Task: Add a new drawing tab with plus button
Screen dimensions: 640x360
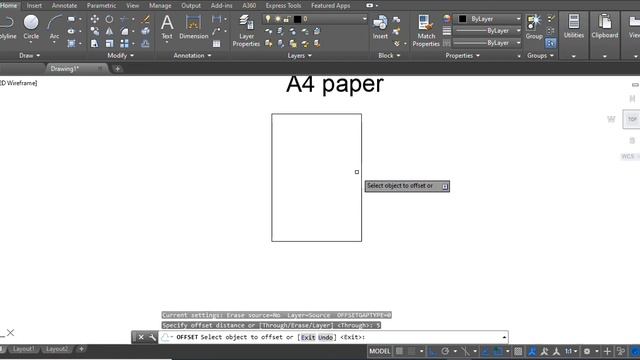Action: [118, 69]
